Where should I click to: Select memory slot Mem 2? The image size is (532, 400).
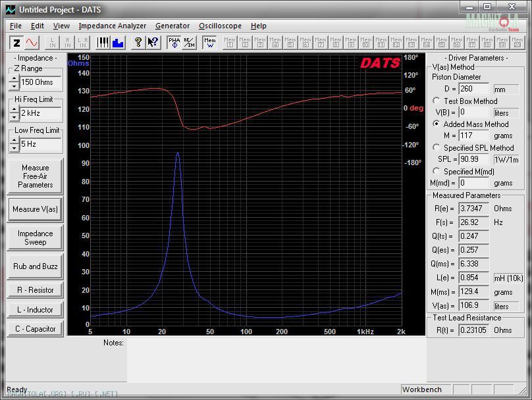point(245,43)
